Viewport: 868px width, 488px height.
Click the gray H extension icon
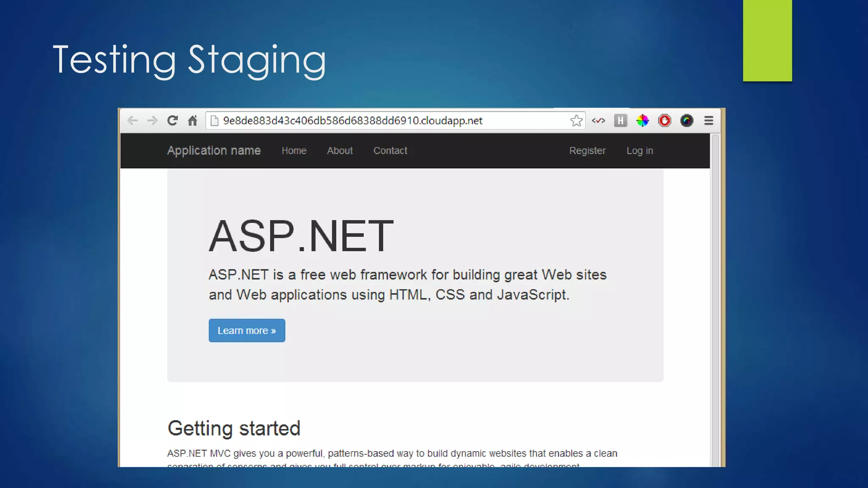620,121
